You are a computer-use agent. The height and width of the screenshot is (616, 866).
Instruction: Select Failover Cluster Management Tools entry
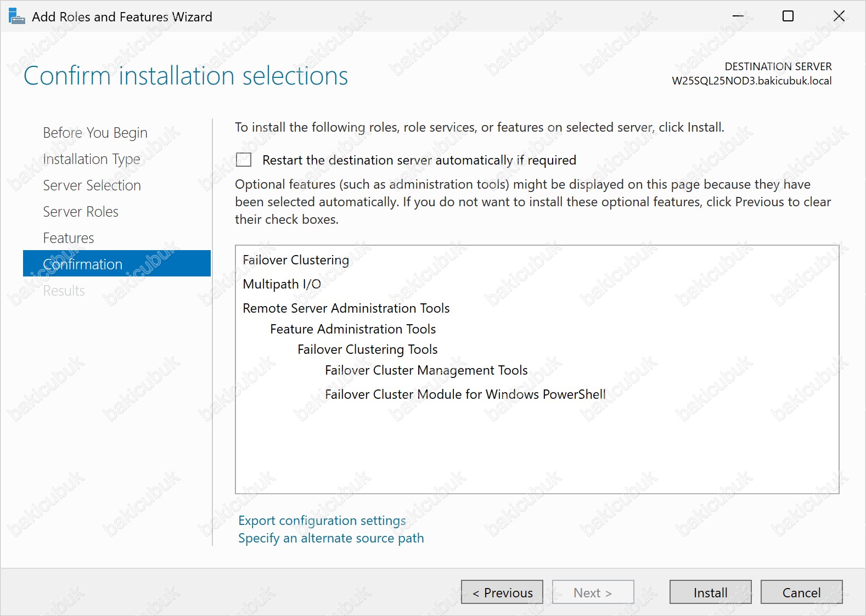point(426,370)
